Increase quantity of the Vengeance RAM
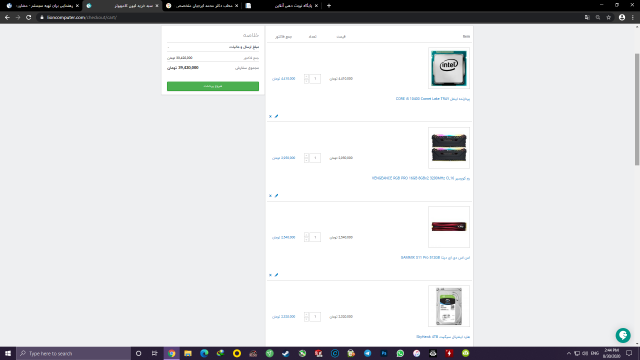Image resolution: width=640 pixels, height=360 pixels. 307,155
